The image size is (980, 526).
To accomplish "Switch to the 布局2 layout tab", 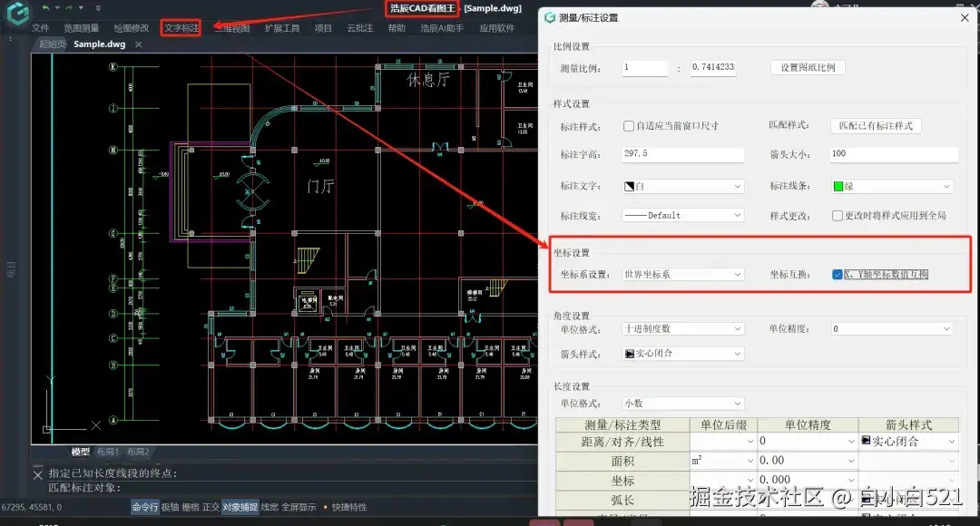I will pyautogui.click(x=138, y=452).
